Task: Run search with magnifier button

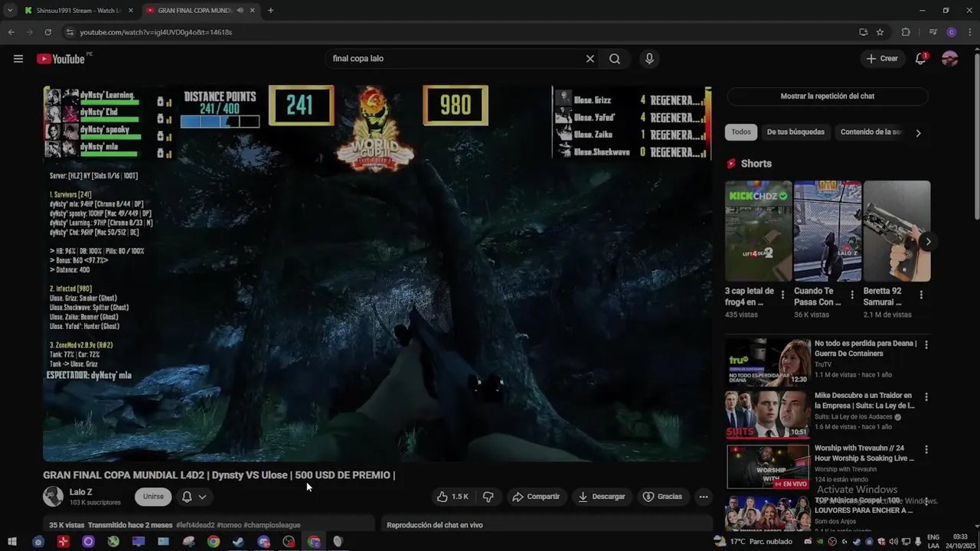Action: pos(615,59)
